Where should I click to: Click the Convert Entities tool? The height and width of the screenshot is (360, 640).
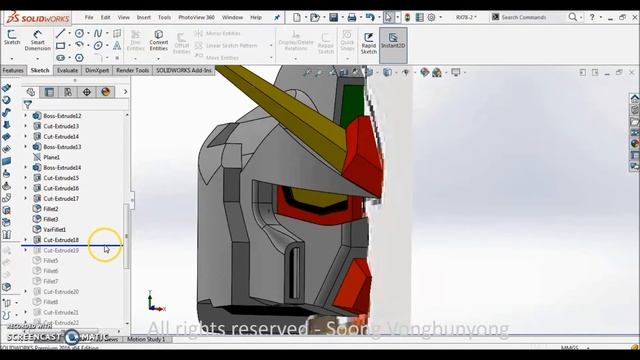click(x=159, y=40)
